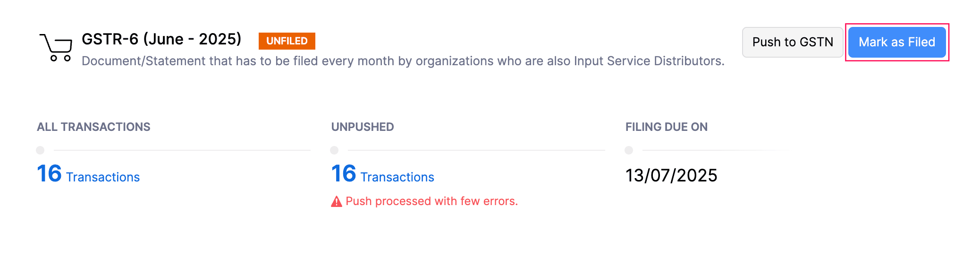Screen dimensions: 980x275
Task: Open the 16 Transactions link under Unpushed
Action: coord(383,175)
